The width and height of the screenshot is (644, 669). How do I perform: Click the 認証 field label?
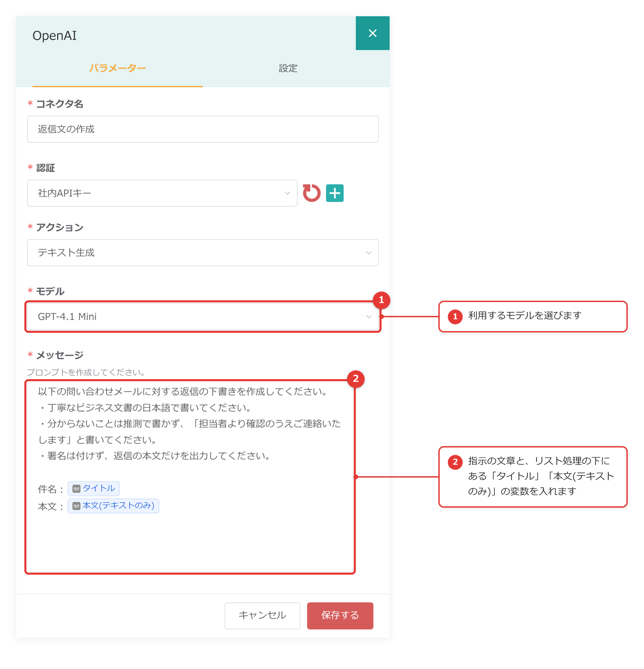45,168
